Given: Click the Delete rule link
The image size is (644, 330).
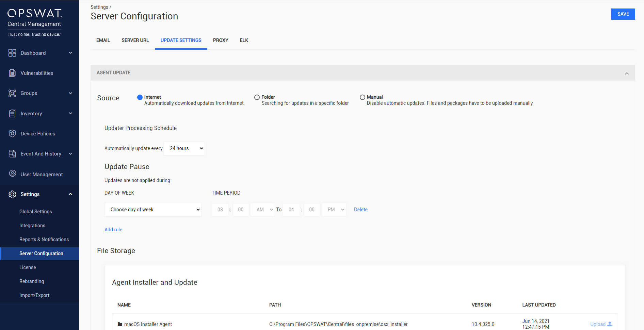Looking at the screenshot, I should 361,210.
